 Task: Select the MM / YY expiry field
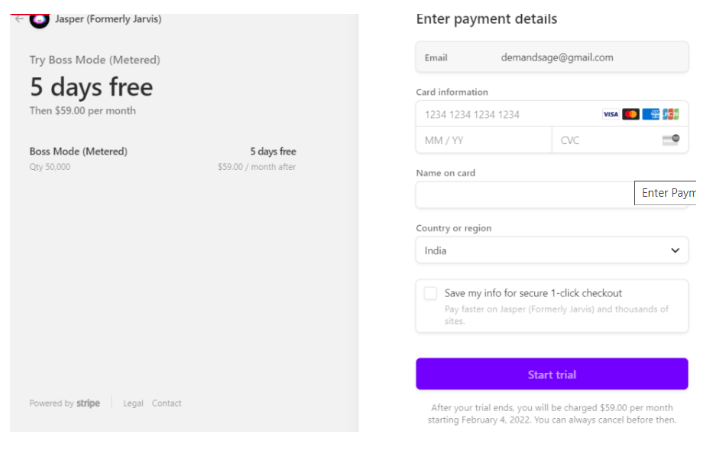(484, 140)
